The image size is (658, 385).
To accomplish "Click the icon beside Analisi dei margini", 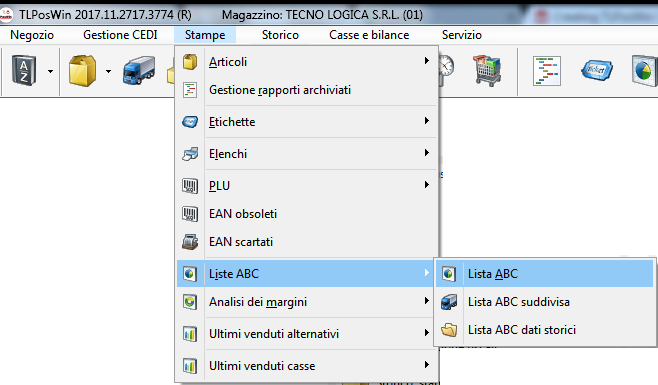I will 190,302.
